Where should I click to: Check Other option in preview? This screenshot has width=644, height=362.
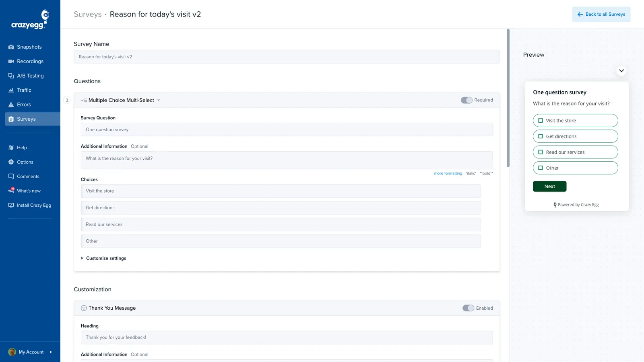coord(541,168)
